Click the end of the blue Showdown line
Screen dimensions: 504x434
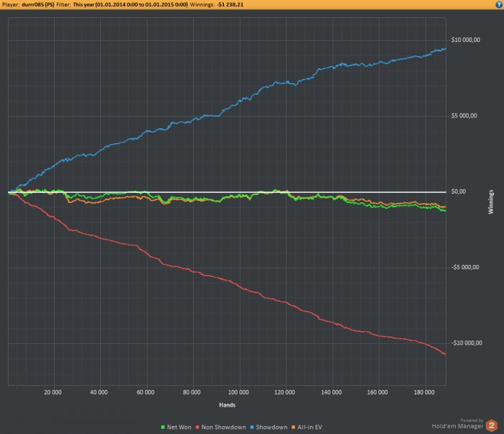[445, 48]
